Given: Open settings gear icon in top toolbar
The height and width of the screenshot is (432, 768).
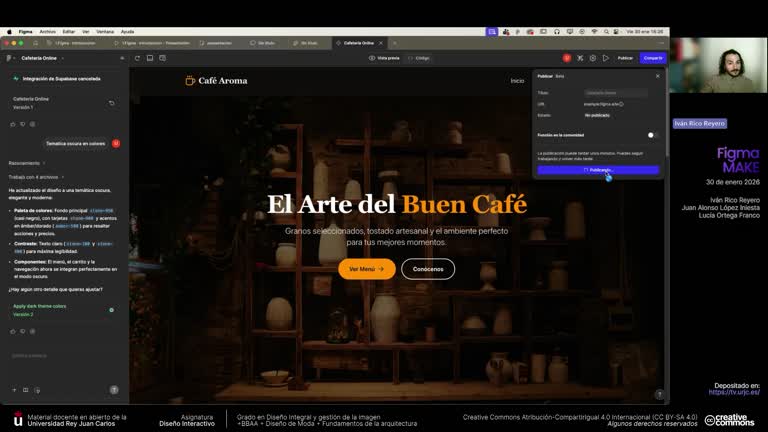Looking at the screenshot, I should click(x=593, y=58).
